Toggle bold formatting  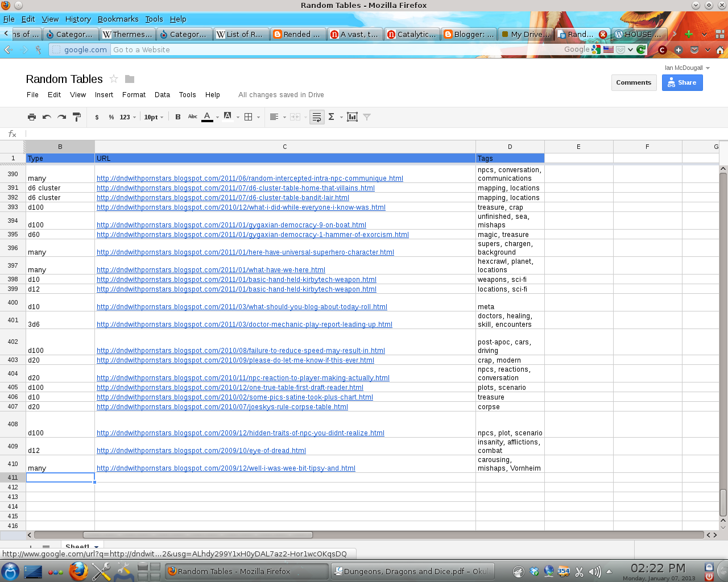178,117
